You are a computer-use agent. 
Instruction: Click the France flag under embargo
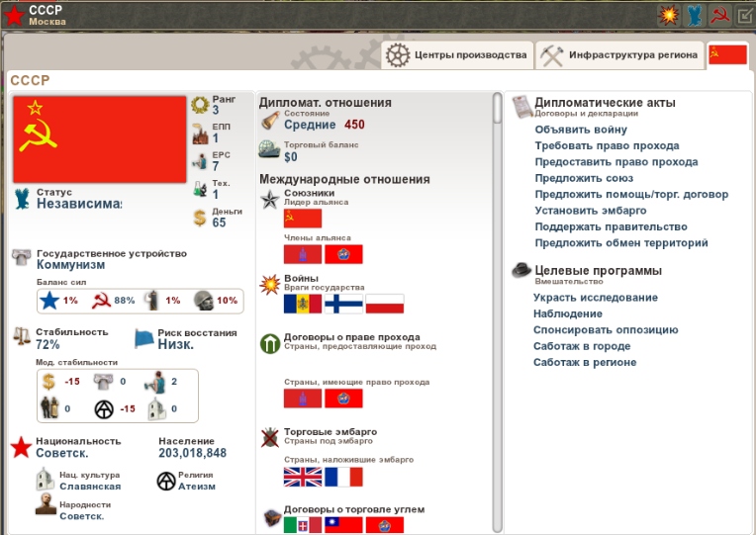pyautogui.click(x=343, y=478)
